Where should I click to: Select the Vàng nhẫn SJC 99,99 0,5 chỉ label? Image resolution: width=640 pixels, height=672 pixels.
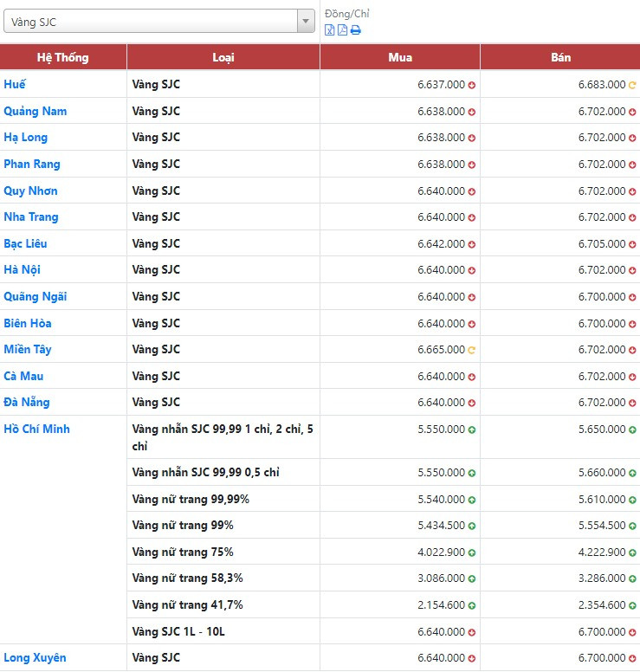click(x=206, y=472)
